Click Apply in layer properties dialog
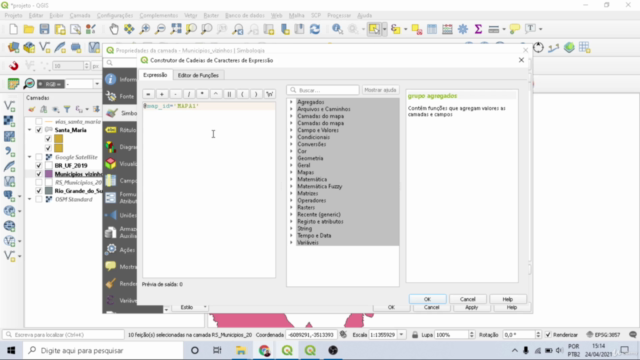The image size is (640, 360). pos(471,307)
